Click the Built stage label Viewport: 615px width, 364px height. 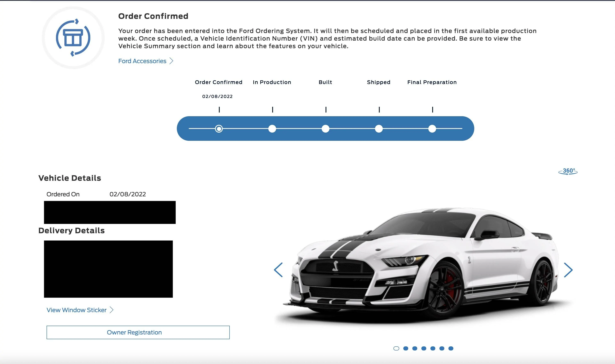pos(325,82)
